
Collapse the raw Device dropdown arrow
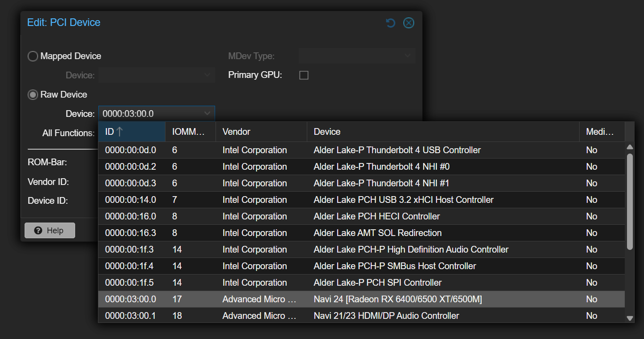207,114
